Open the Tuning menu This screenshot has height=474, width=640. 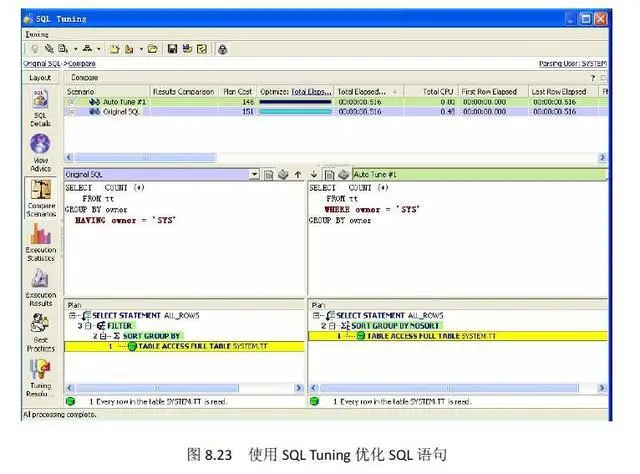[x=37, y=35]
